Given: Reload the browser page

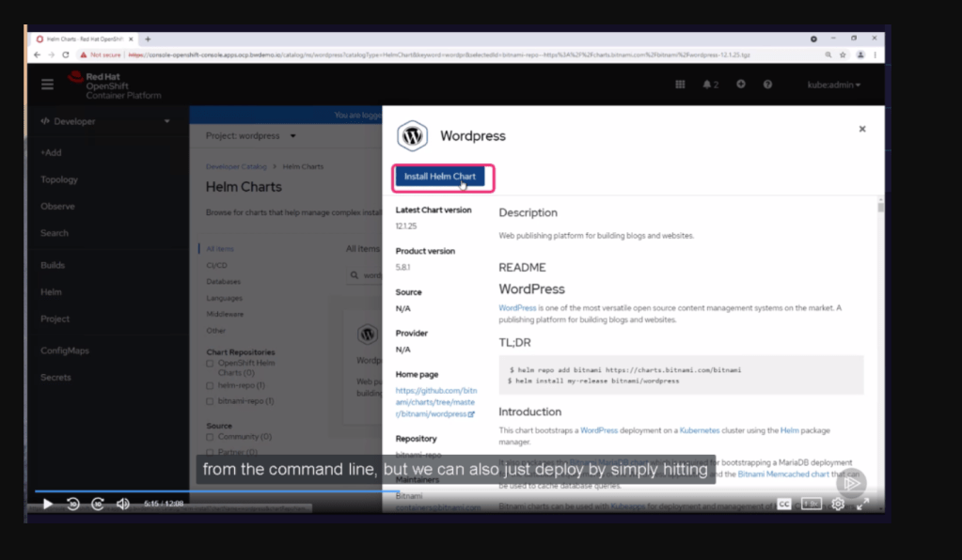Looking at the screenshot, I should (x=66, y=54).
